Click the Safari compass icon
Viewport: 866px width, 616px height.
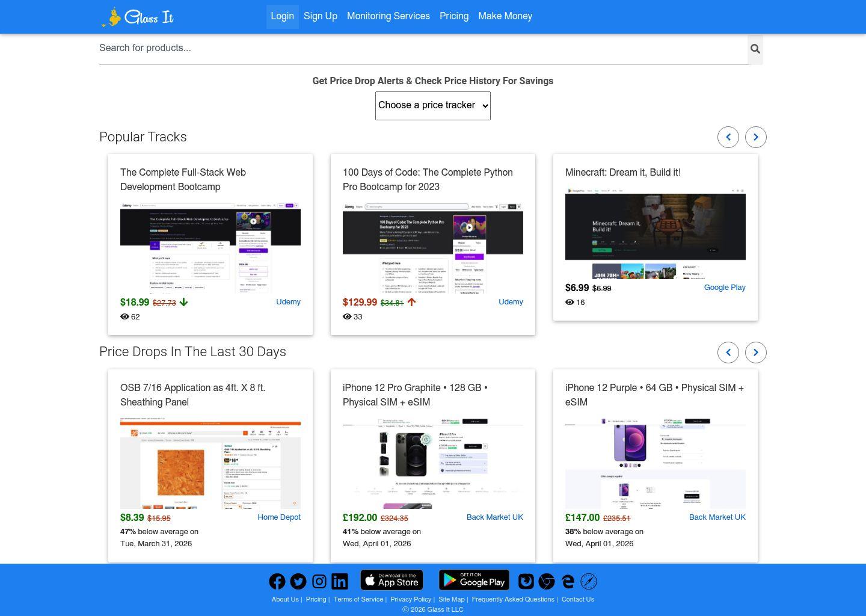(x=589, y=581)
